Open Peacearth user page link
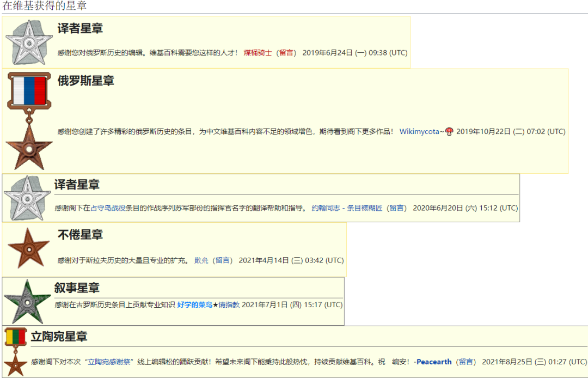Image resolution: width=588 pixels, height=378 pixels. point(434,362)
